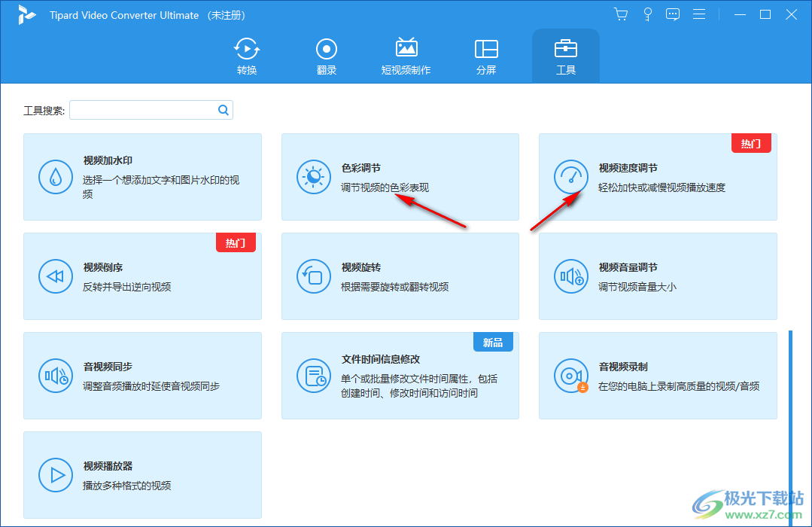Open the 文件时间信息修改 file time icon

(313, 375)
